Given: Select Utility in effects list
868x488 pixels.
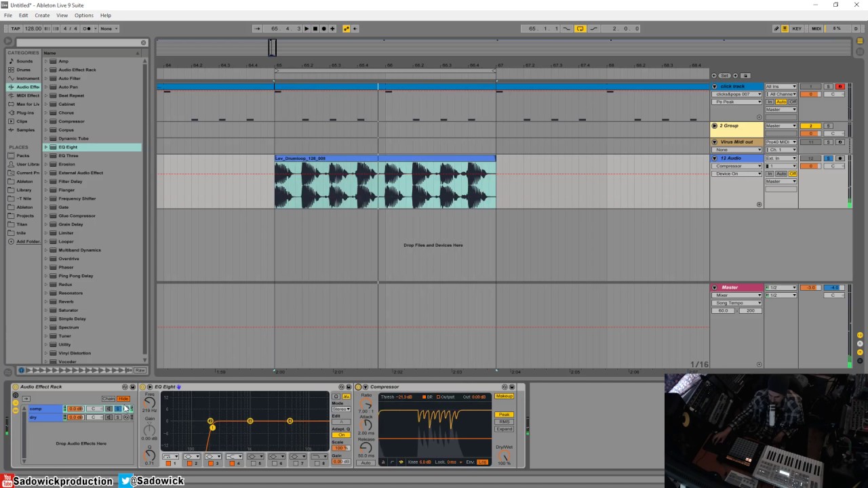Looking at the screenshot, I should point(64,344).
